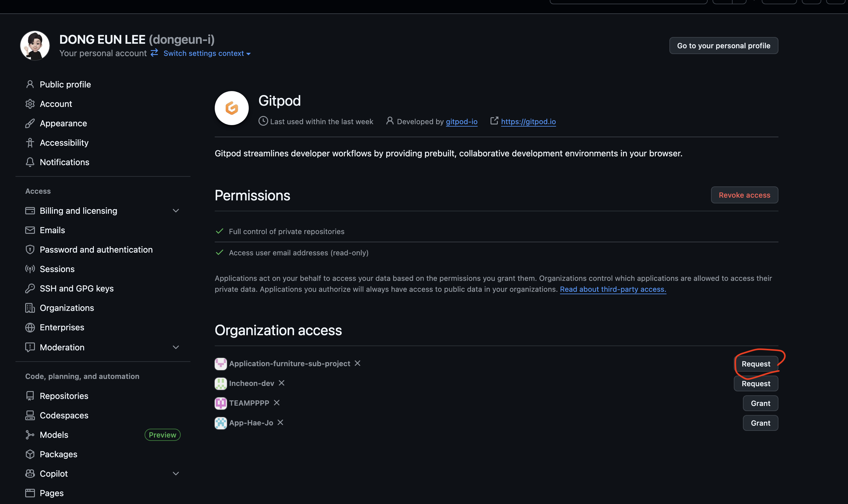Click the X beside Application-furniture-sub-project

pyautogui.click(x=357, y=363)
